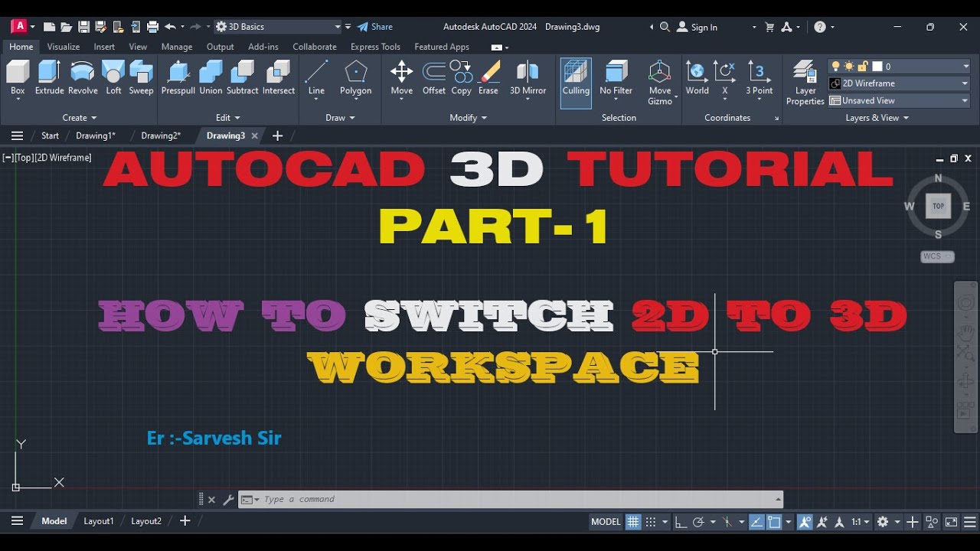The width and height of the screenshot is (980, 551).
Task: Expand the Layers & View panel
Action: pos(877,118)
